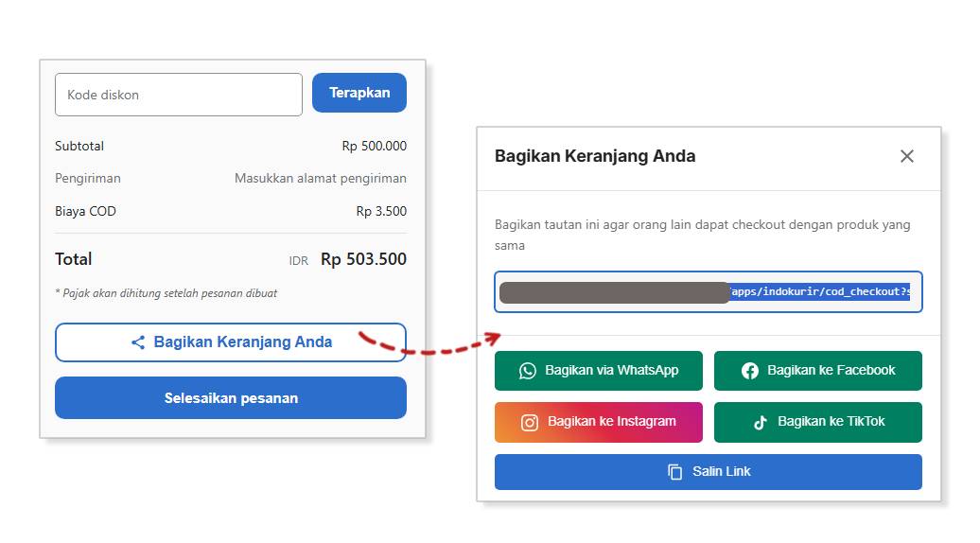Choose Bagikan ke Facebook

pos(818,371)
